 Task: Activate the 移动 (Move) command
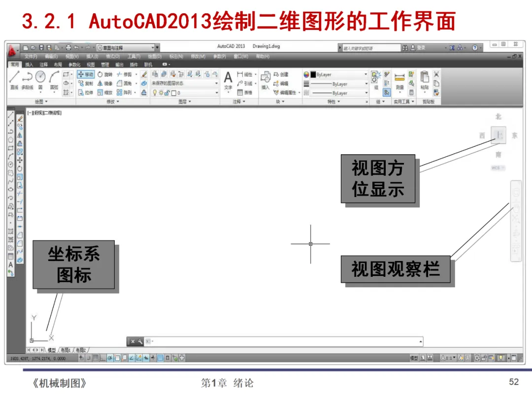(x=86, y=74)
